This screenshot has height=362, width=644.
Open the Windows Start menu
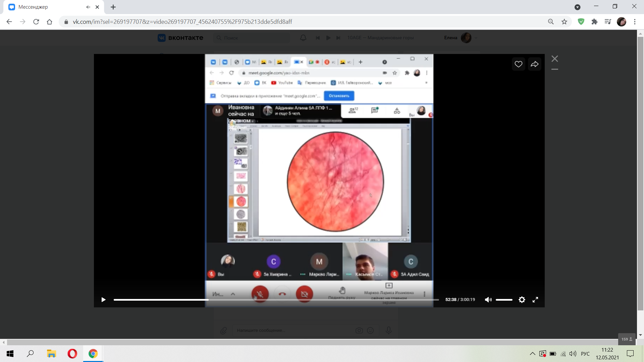pos(10,354)
